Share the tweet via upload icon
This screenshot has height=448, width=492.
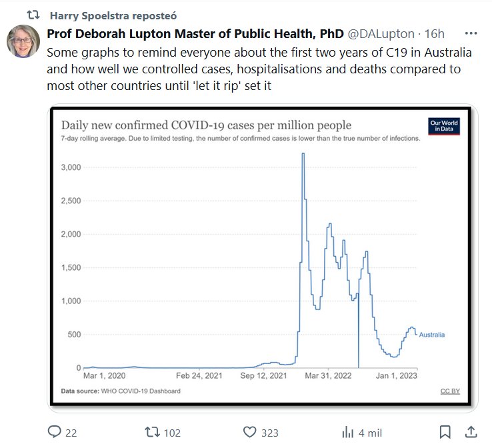470,433
